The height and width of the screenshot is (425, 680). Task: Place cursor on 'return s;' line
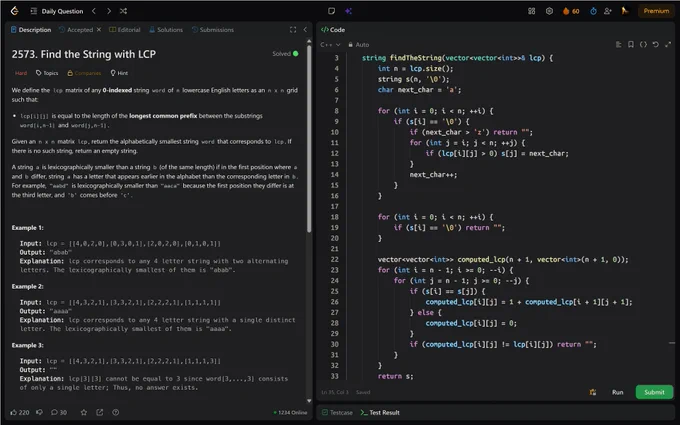point(396,376)
